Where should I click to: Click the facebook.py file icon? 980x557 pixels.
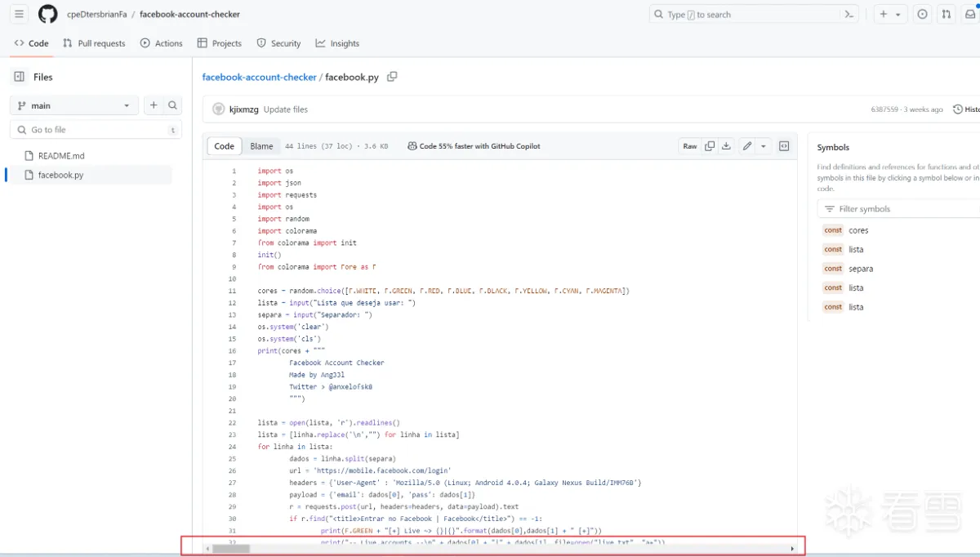click(29, 175)
